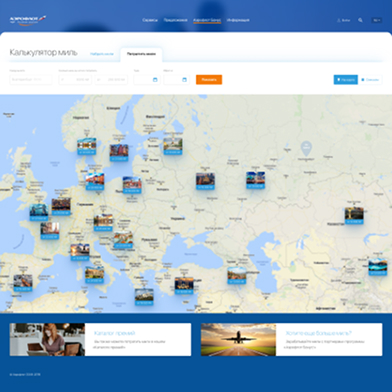The width and height of the screenshot is (392, 392).
Task: Click the gray location pin on the map
Action: pyautogui.click(x=306, y=148)
